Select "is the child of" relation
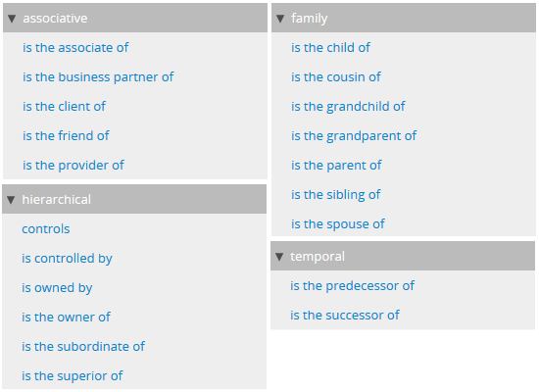Screen dimensions: 539x392 tap(330, 47)
